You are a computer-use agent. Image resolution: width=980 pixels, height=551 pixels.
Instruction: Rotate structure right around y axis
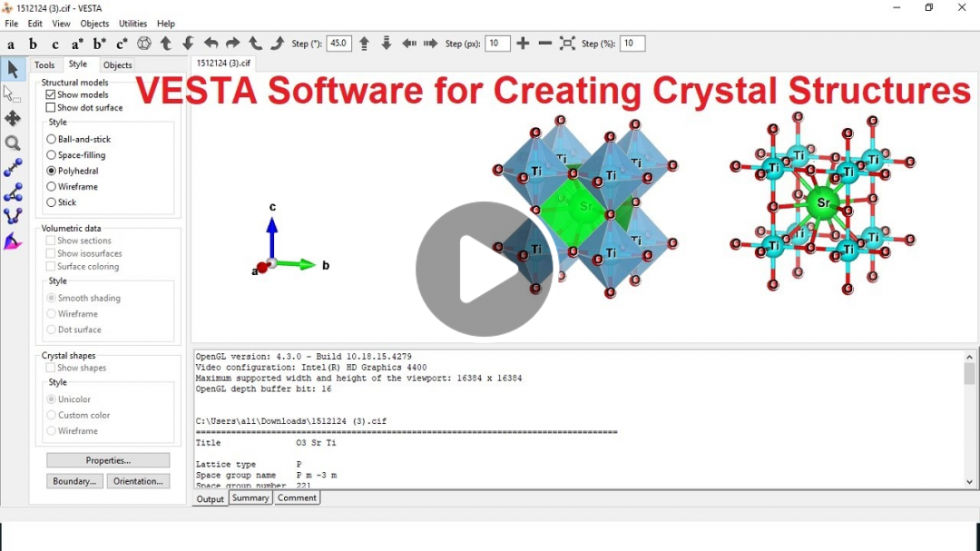click(x=232, y=44)
